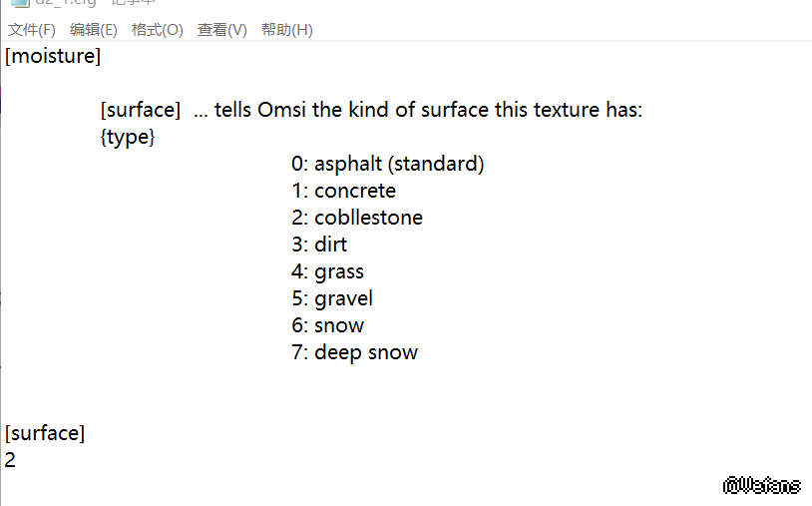Open the 编辑(E) Edit menu
812x506 pixels.
pos(93,30)
